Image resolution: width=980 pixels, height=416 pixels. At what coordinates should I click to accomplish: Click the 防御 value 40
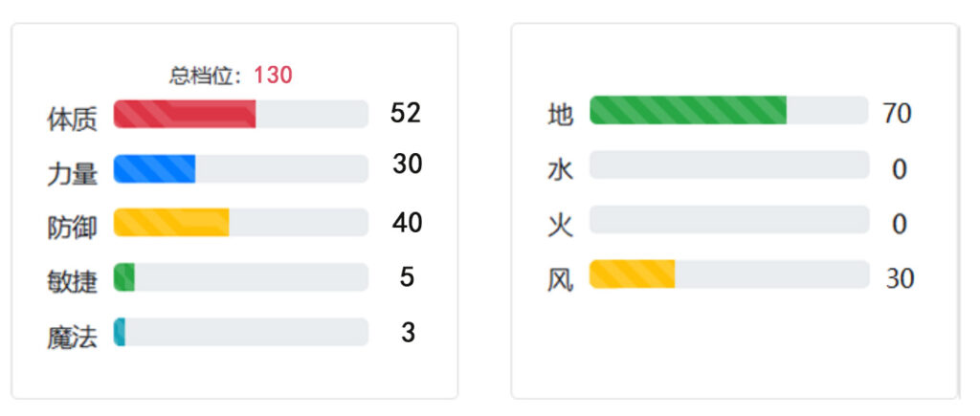tap(408, 223)
